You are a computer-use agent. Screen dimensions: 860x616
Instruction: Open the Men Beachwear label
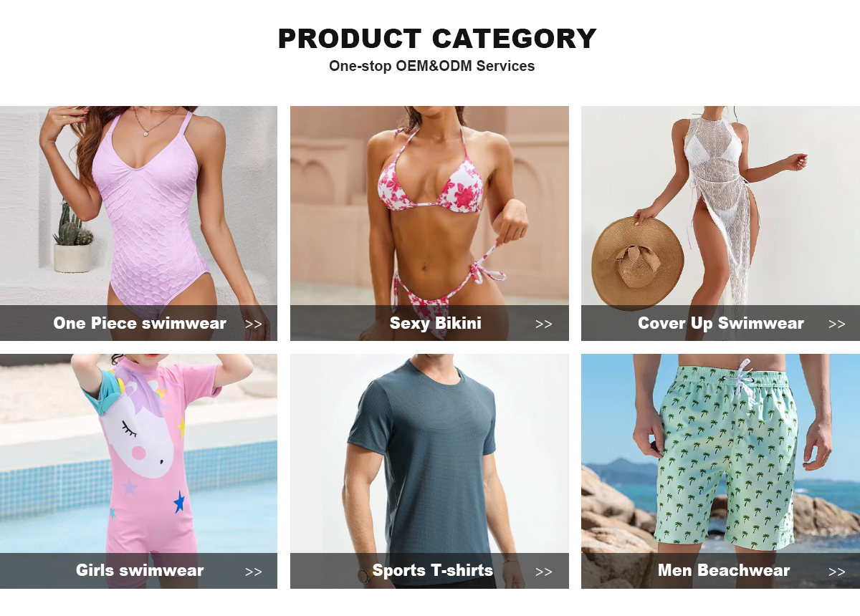(724, 571)
